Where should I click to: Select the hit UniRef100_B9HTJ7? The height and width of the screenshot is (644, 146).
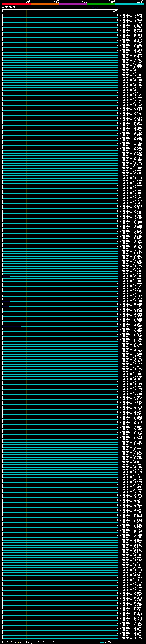coord(131,40)
